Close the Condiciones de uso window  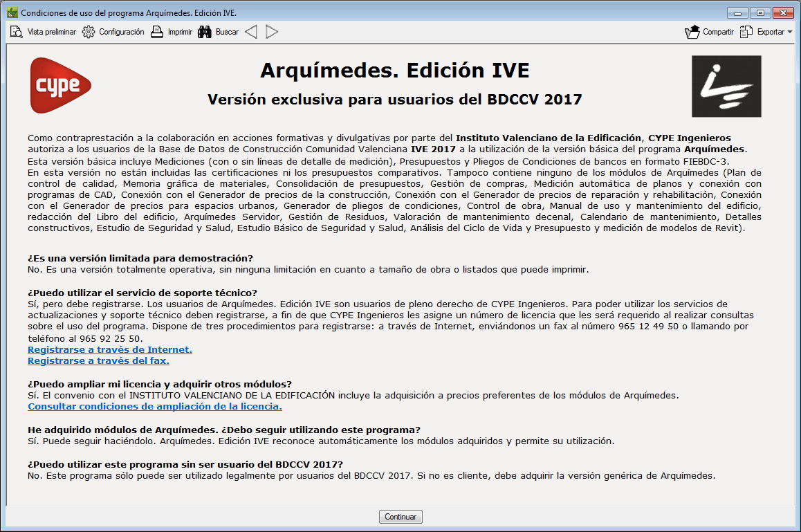point(782,12)
